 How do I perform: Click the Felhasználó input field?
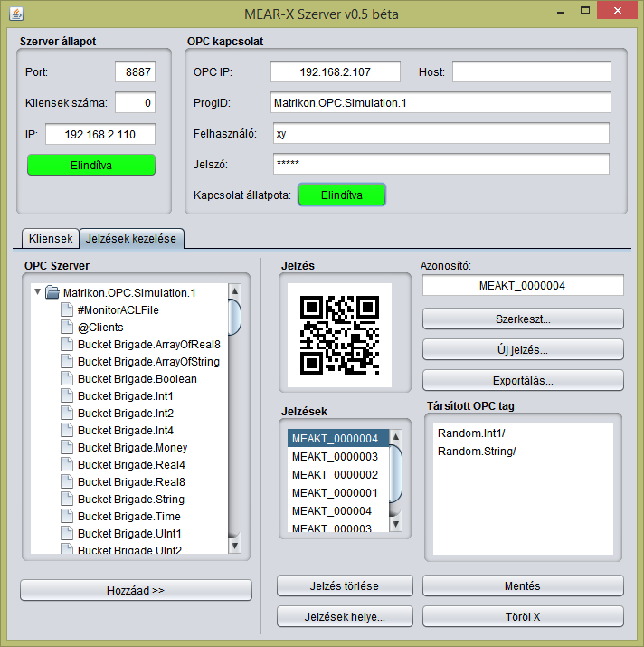441,133
